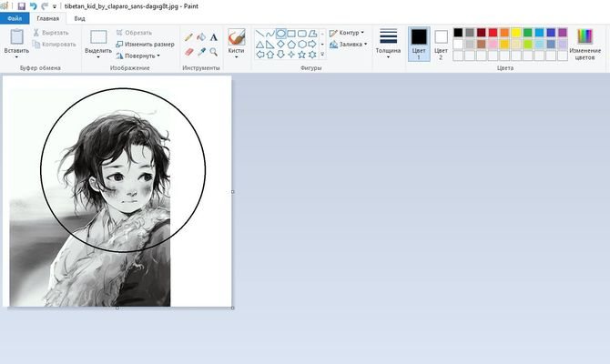This screenshot has width=610, height=364.
Task: Switch to the Вид tab
Action: pos(79,18)
